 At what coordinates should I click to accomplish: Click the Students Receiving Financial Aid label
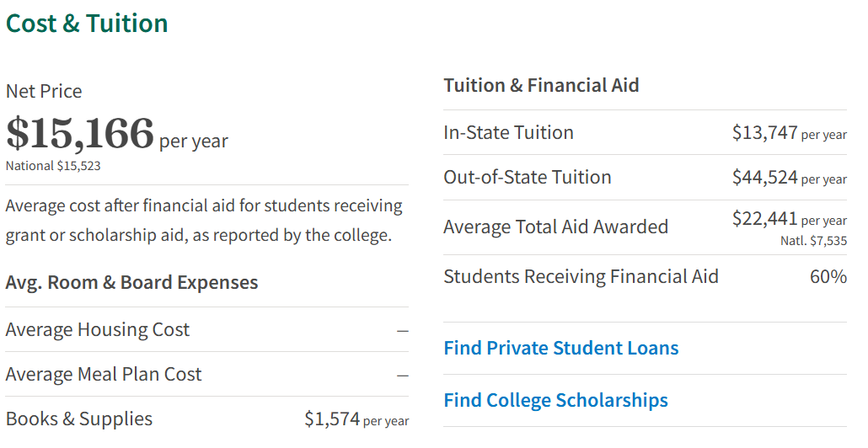coord(581,277)
